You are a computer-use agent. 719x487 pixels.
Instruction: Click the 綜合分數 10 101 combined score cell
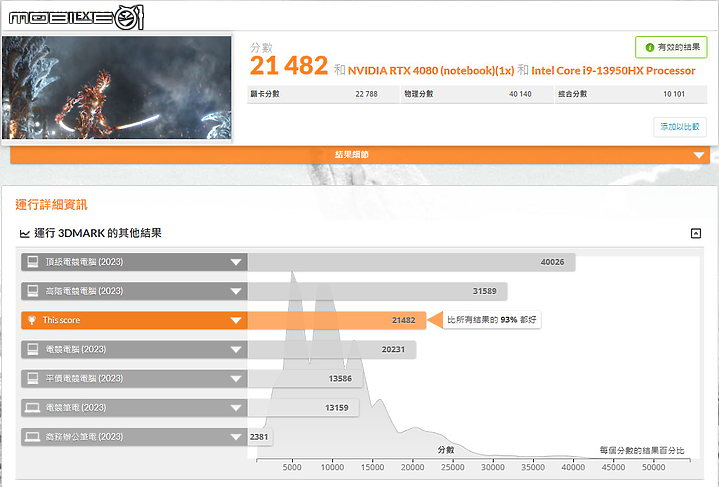tap(631, 94)
